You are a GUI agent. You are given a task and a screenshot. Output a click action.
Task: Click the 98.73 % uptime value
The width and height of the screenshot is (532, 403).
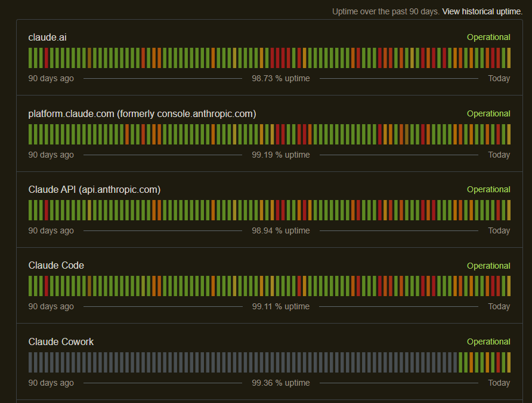[280, 78]
